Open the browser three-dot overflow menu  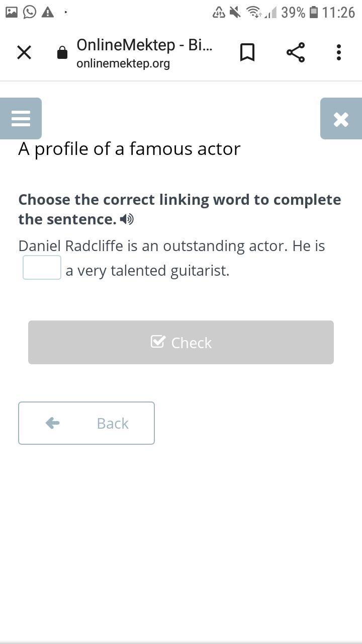339,52
